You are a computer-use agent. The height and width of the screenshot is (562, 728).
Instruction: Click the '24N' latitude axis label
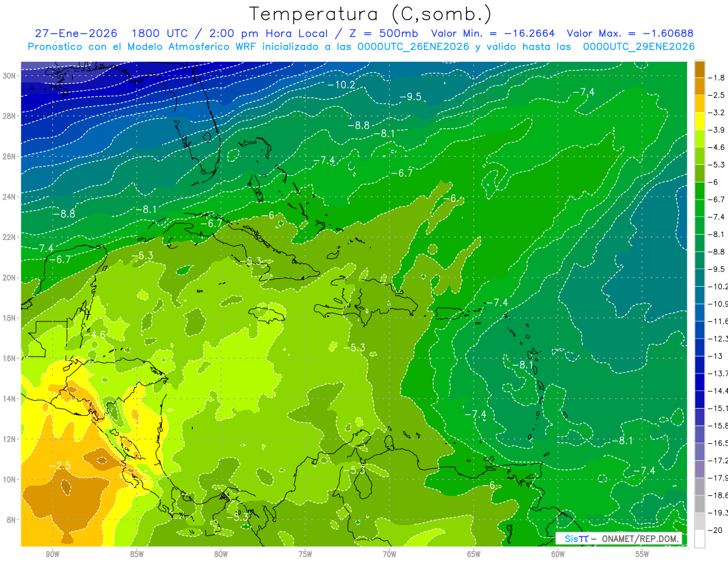tap(10, 196)
